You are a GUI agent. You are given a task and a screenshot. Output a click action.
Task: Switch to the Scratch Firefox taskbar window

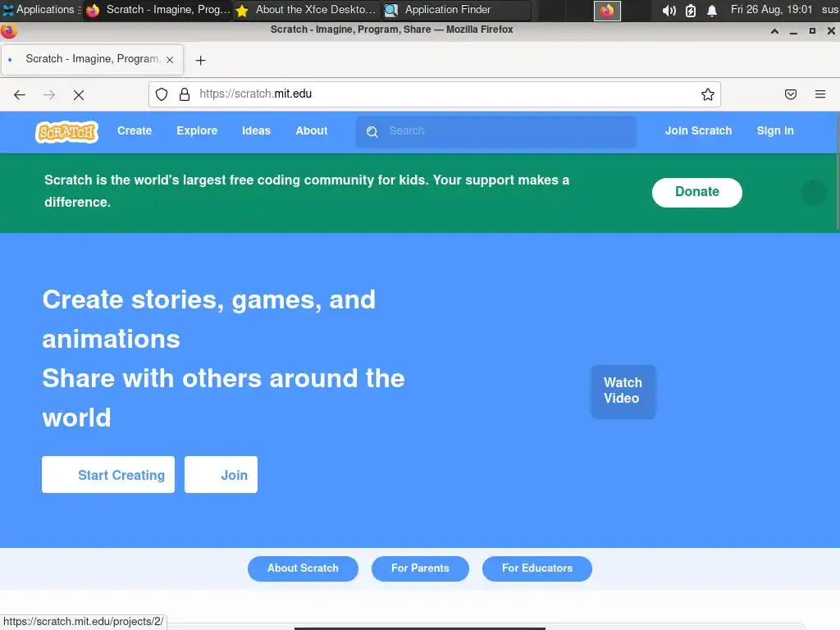(158, 10)
